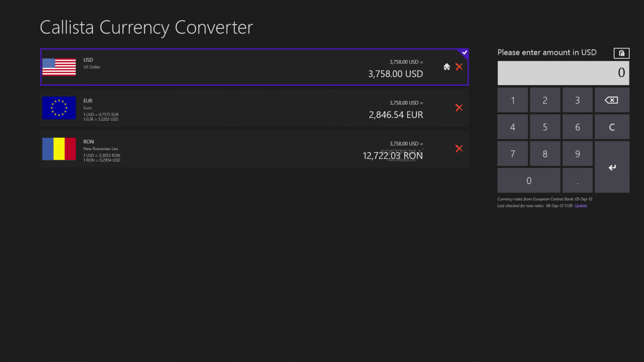This screenshot has height=362, width=644.
Task: Toggle the checkmark selection on USD row
Action: (464, 53)
